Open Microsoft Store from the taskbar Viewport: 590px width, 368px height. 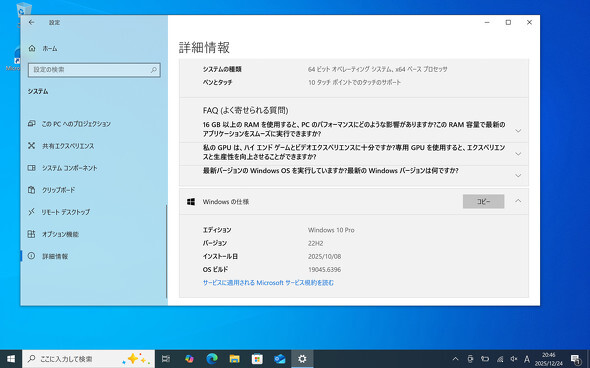[257, 359]
